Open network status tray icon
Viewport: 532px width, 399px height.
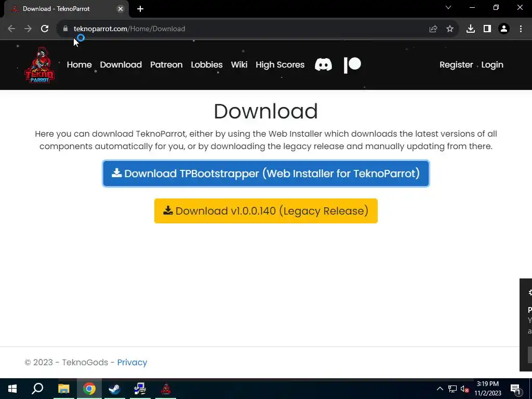click(x=453, y=389)
